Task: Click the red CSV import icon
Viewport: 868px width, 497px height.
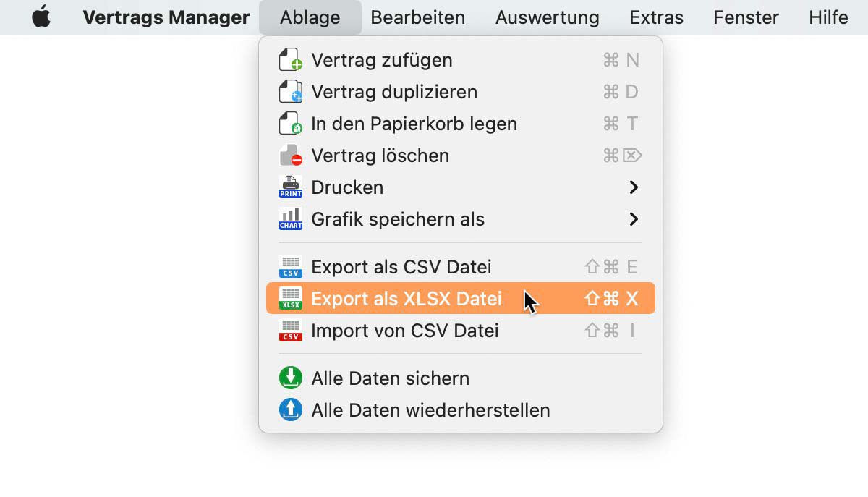Action: 290,331
